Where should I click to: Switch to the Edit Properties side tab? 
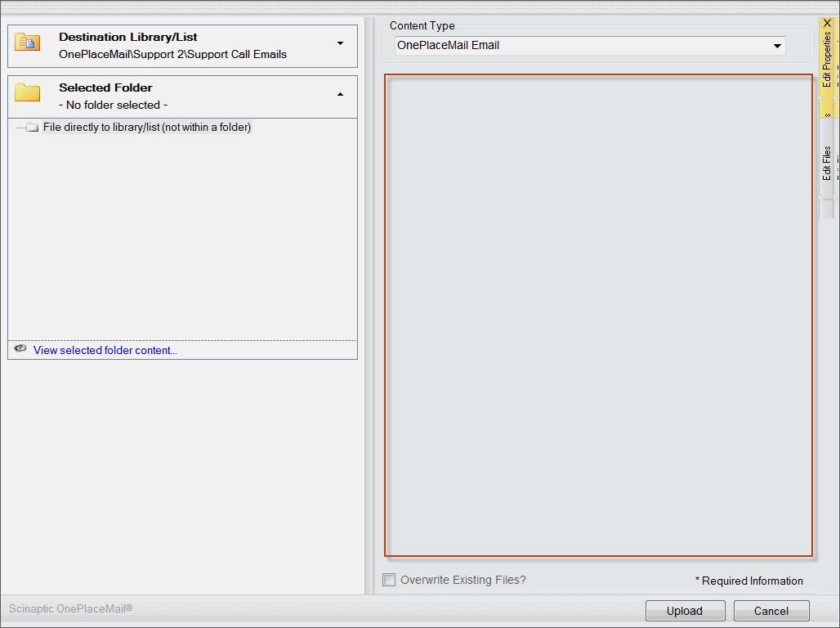827,60
